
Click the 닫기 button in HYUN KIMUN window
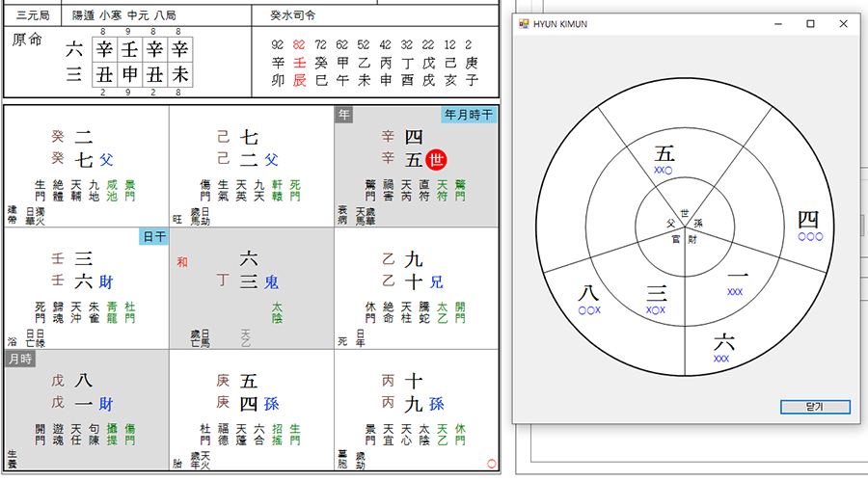click(815, 407)
